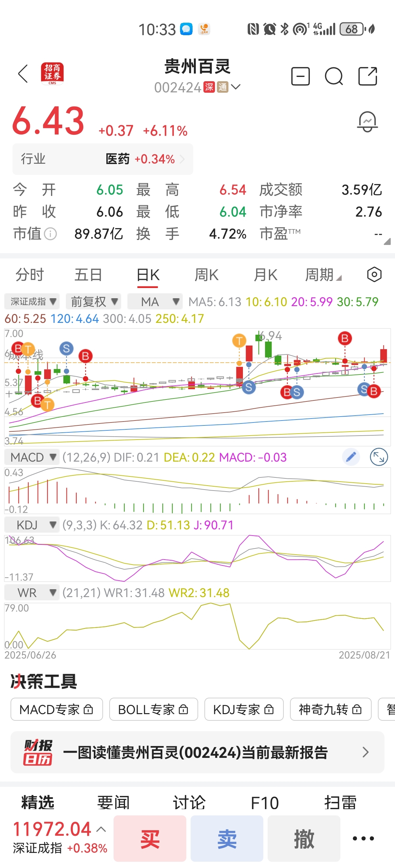Switch to the 分时 tab

(x=30, y=275)
